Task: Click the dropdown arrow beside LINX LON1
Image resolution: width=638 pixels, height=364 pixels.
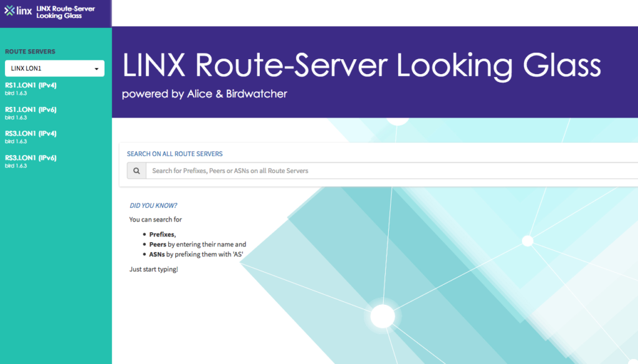Action: pyautogui.click(x=97, y=68)
